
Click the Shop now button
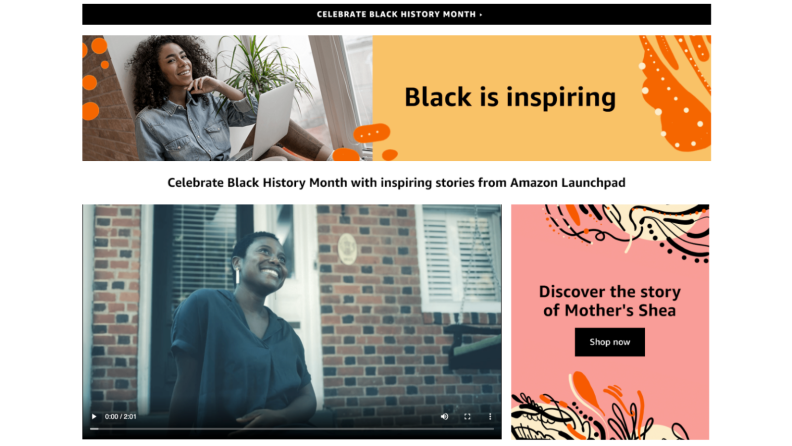click(610, 342)
